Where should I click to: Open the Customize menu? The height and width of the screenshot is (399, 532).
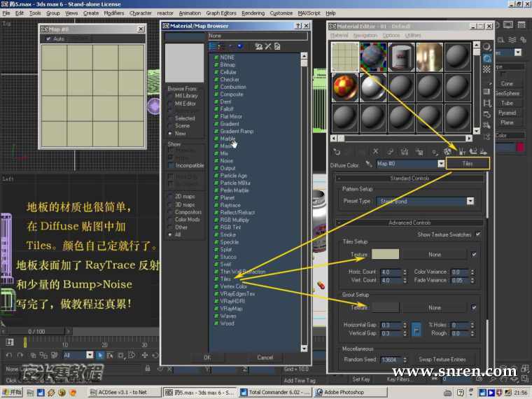pyautogui.click(x=281, y=13)
